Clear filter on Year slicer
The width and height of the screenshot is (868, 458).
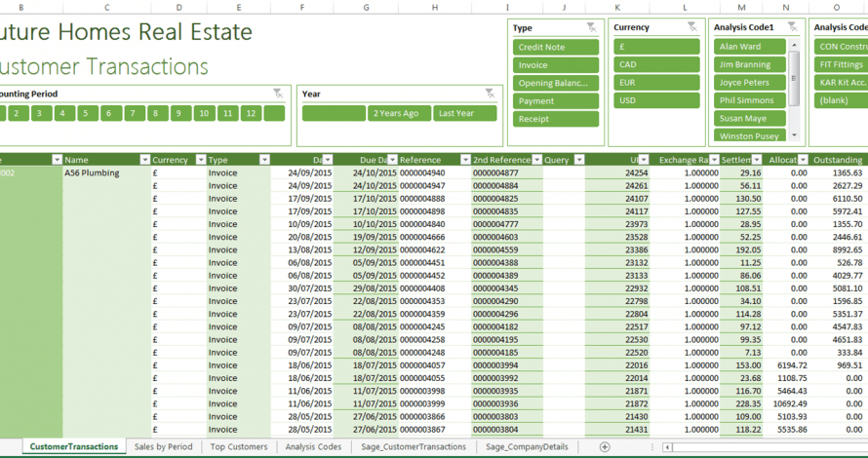491,94
